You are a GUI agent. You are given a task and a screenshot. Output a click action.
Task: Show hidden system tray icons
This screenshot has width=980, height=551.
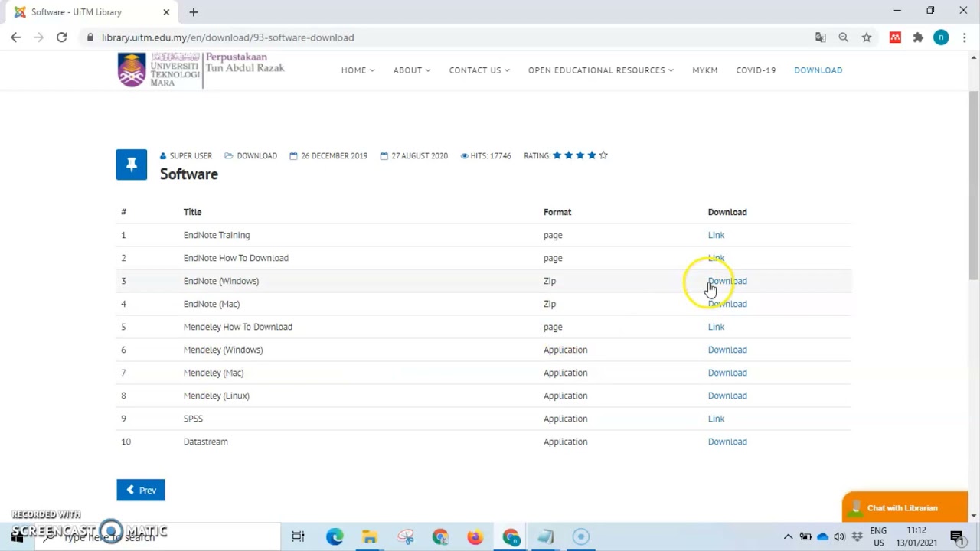click(788, 536)
